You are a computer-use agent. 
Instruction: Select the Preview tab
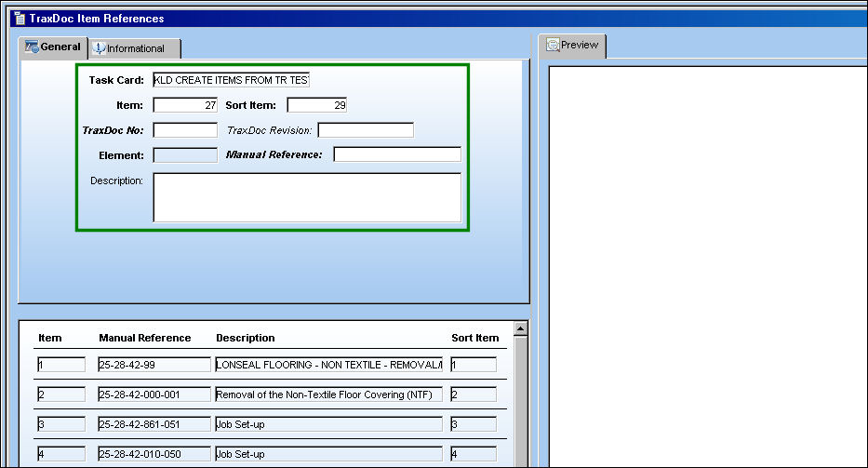572,46
